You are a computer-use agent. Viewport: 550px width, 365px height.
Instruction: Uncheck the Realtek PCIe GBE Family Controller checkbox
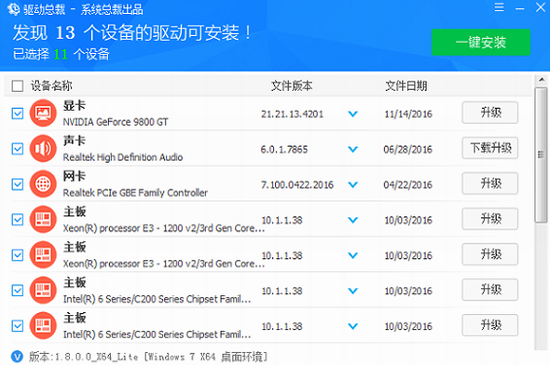click(18, 184)
